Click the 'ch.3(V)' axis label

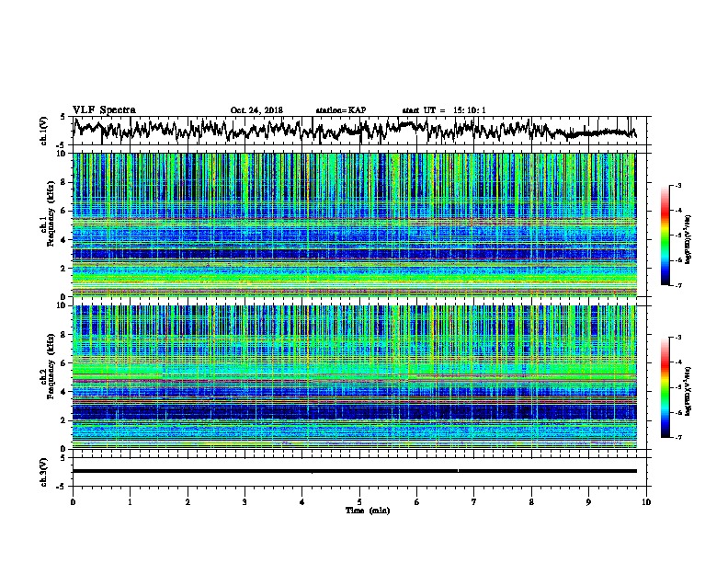click(44, 472)
